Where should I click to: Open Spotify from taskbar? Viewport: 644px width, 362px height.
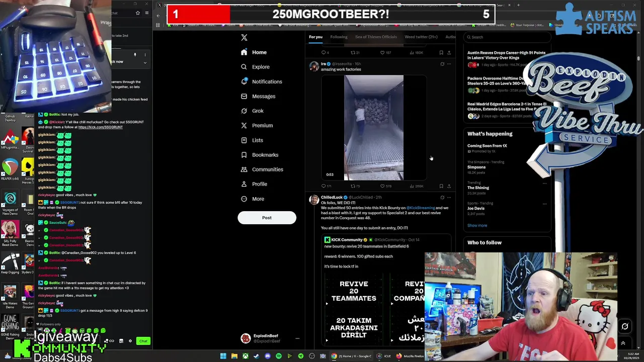(x=278, y=356)
